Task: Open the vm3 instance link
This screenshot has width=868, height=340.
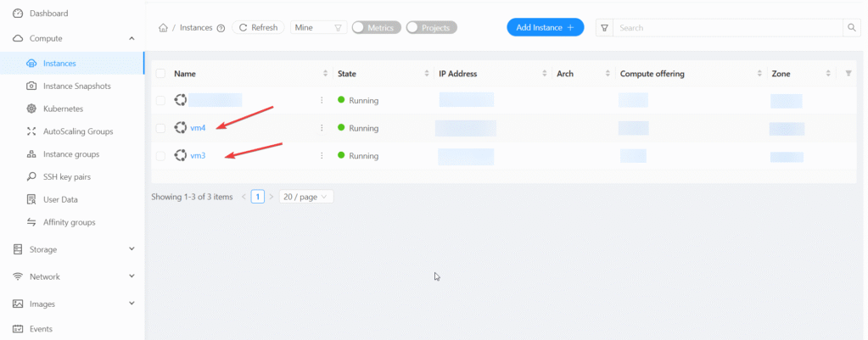Action: (198, 156)
